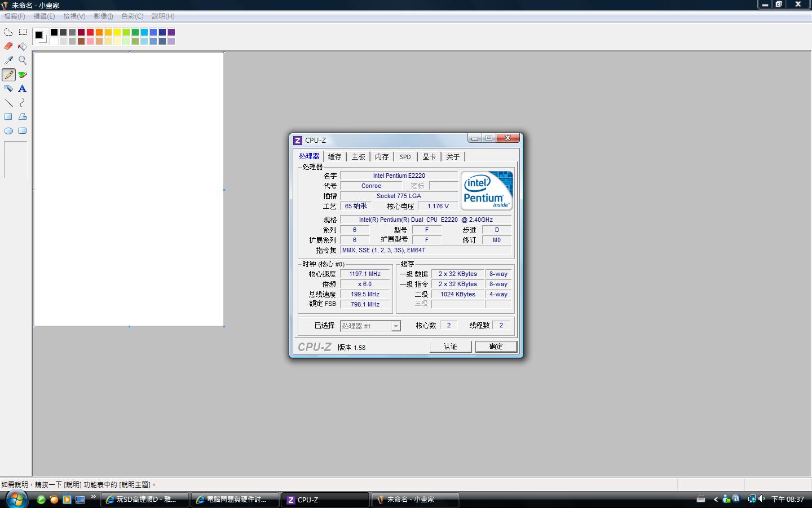This screenshot has height=508, width=812.
Task: Pick the Color Picker eyedropper tool
Action: pos(8,60)
